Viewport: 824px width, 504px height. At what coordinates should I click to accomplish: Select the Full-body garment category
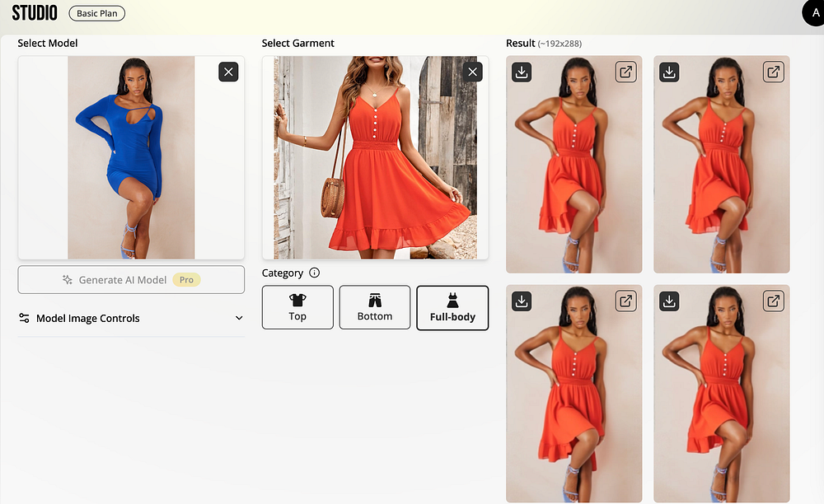452,308
